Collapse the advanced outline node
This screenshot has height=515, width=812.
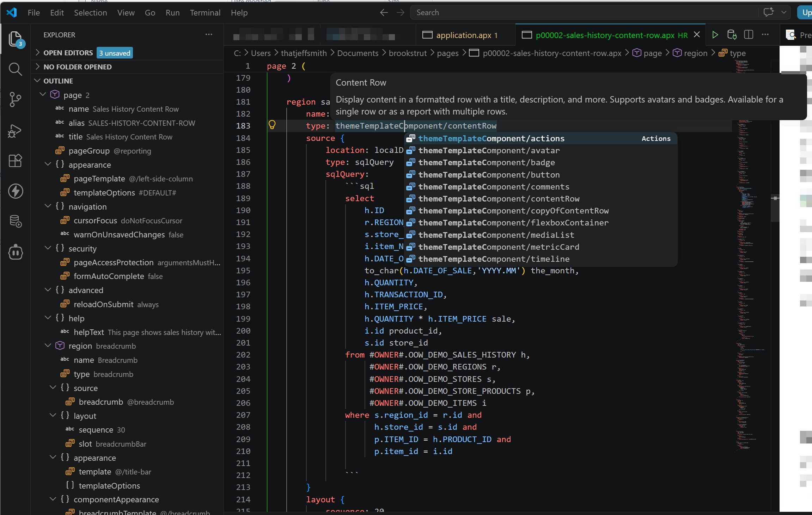point(48,290)
